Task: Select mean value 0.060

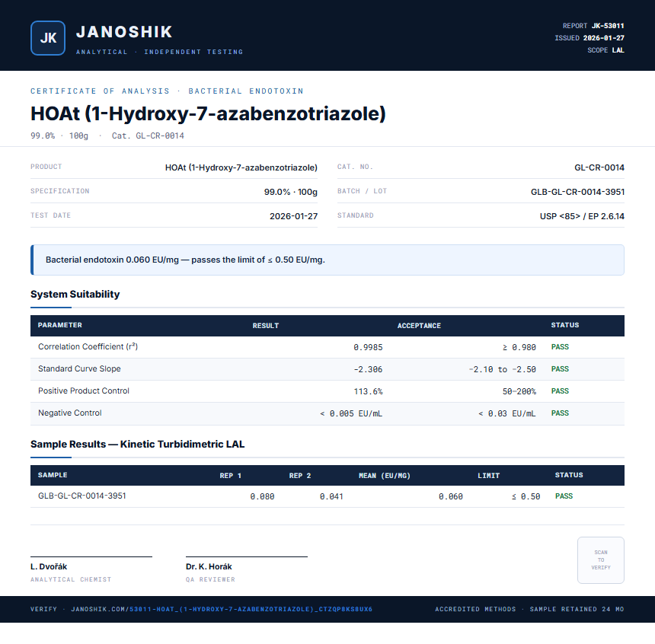Action: [451, 496]
